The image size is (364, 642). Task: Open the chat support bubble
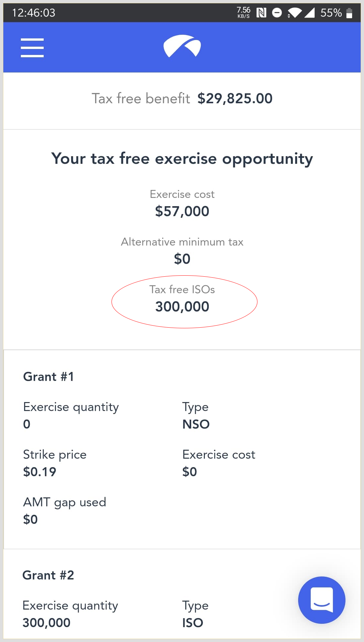tap(321, 600)
